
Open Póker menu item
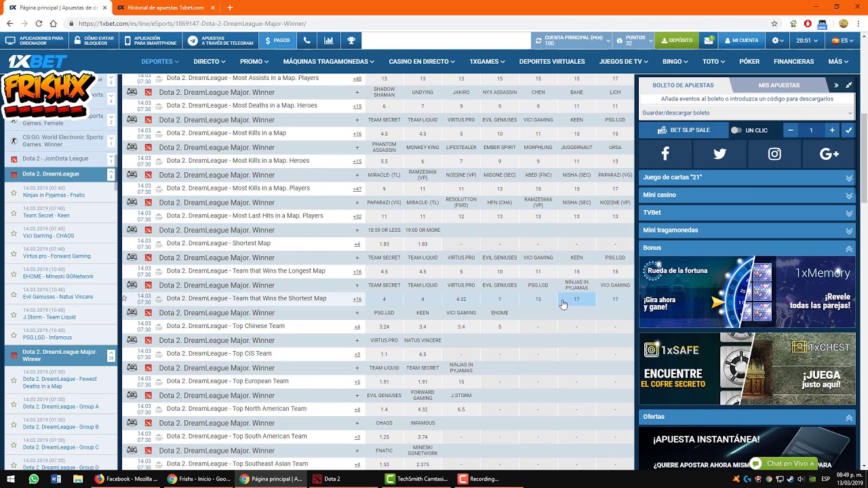[x=749, y=61]
